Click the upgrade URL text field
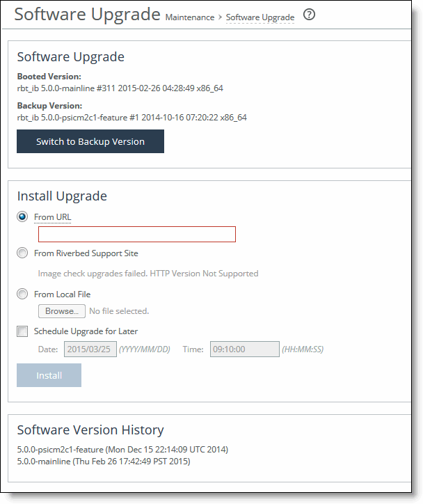Viewport: 423px width, 504px height. (137, 235)
